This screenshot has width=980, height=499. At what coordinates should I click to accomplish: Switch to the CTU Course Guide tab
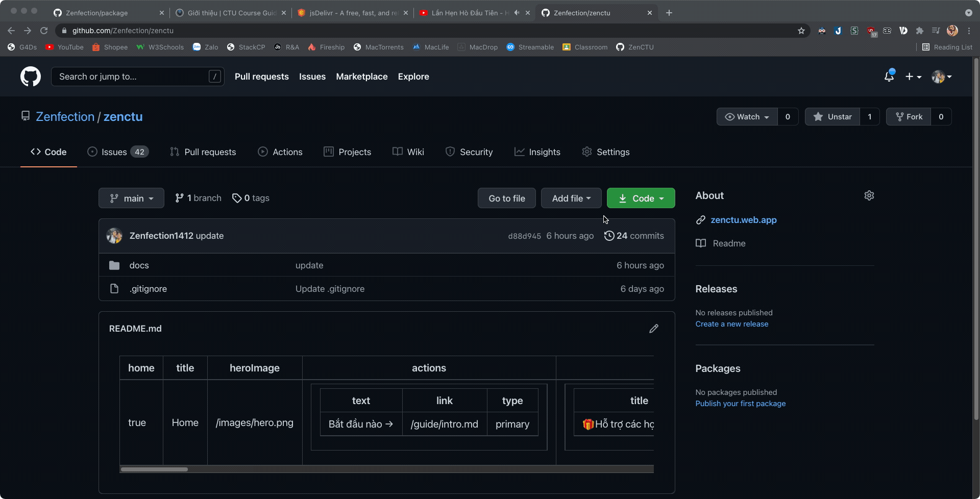(x=232, y=13)
